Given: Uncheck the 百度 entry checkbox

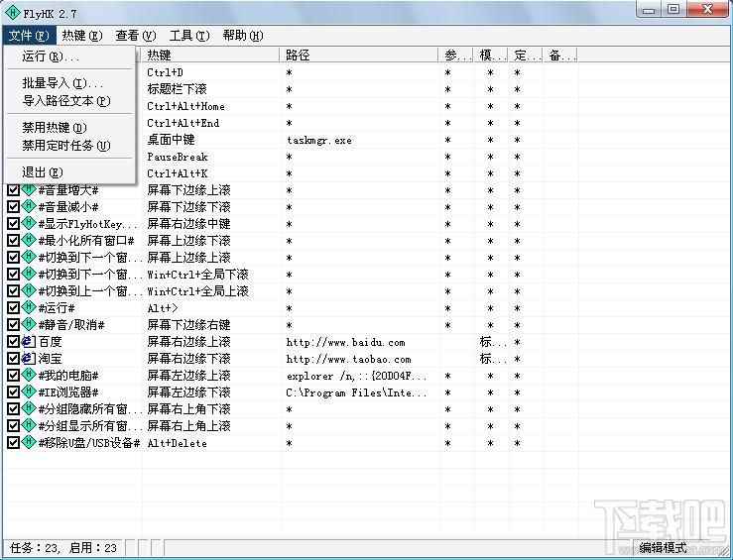Looking at the screenshot, I should pyautogui.click(x=14, y=342).
